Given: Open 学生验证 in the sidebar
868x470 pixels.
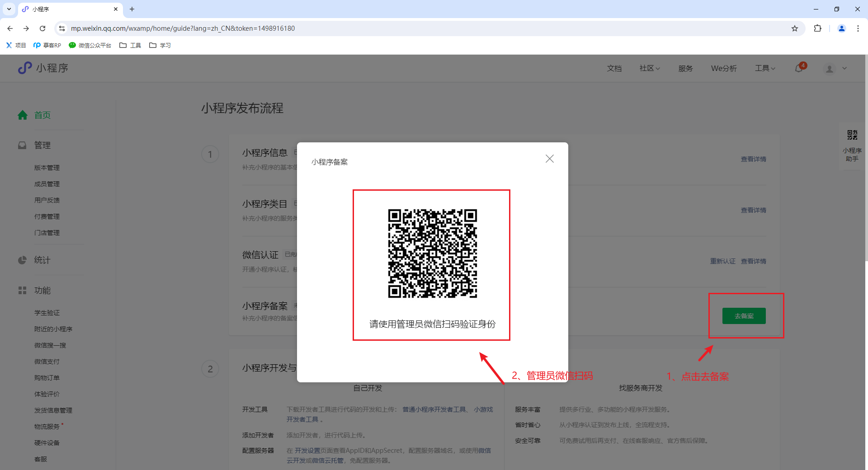Looking at the screenshot, I should tap(47, 313).
